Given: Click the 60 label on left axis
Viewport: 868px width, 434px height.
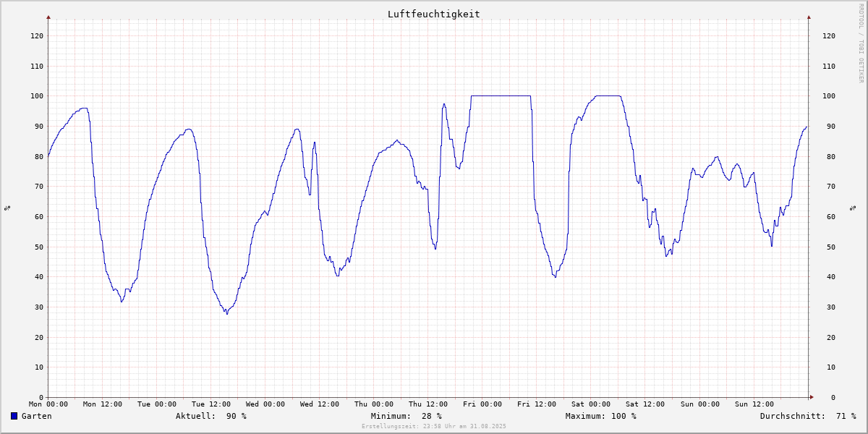Looking at the screenshot, I should tap(39, 216).
